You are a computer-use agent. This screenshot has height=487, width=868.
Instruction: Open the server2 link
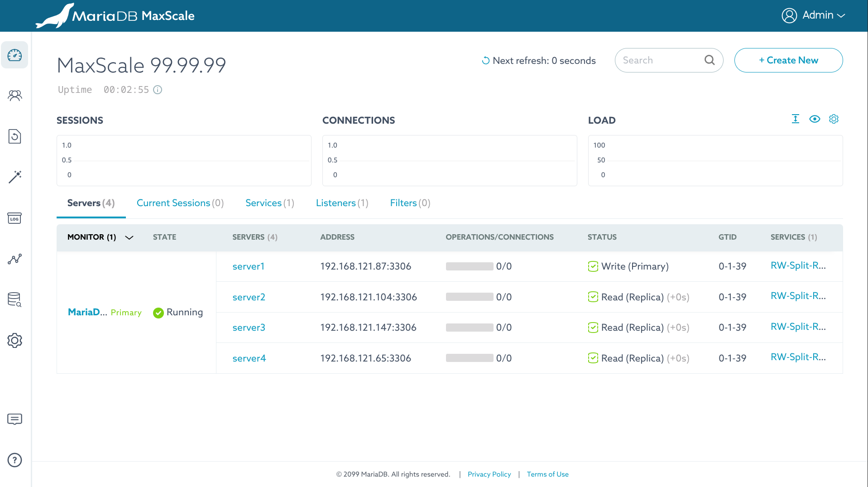coord(249,297)
